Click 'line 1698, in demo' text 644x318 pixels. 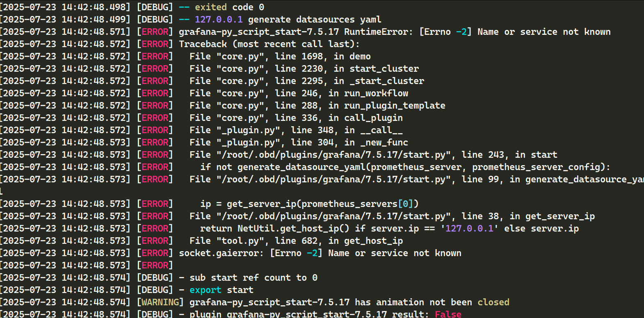[323, 56]
